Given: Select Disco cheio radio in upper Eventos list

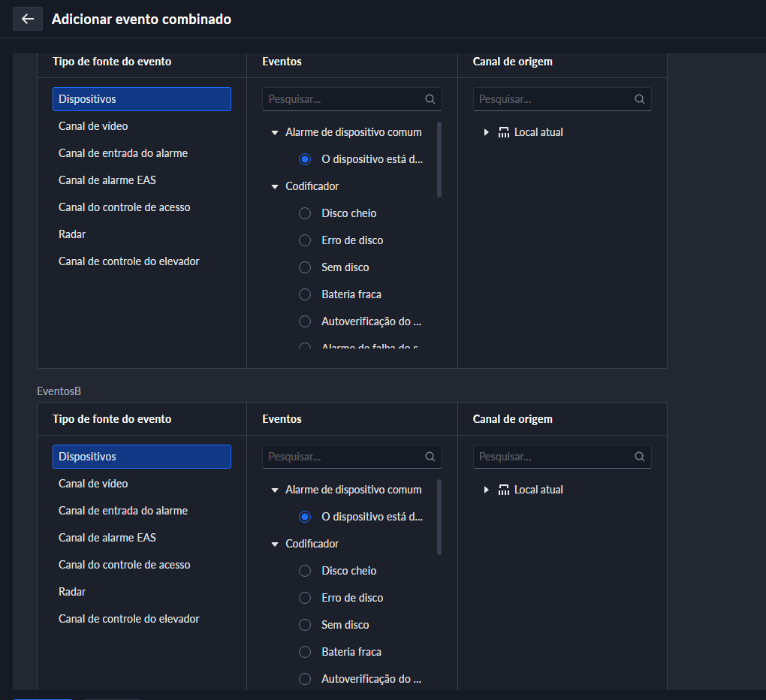Looking at the screenshot, I should pos(305,213).
